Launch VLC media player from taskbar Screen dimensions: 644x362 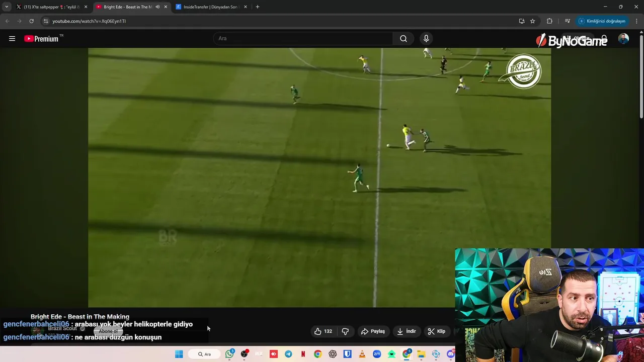tap(362, 354)
